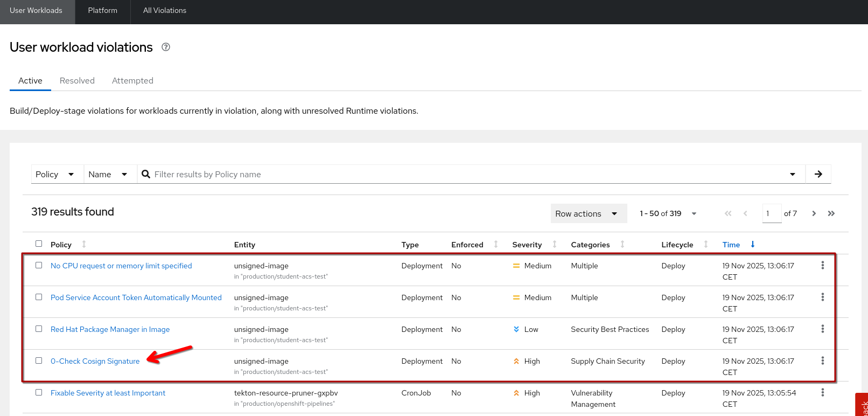Go to next page of results

tap(814, 213)
